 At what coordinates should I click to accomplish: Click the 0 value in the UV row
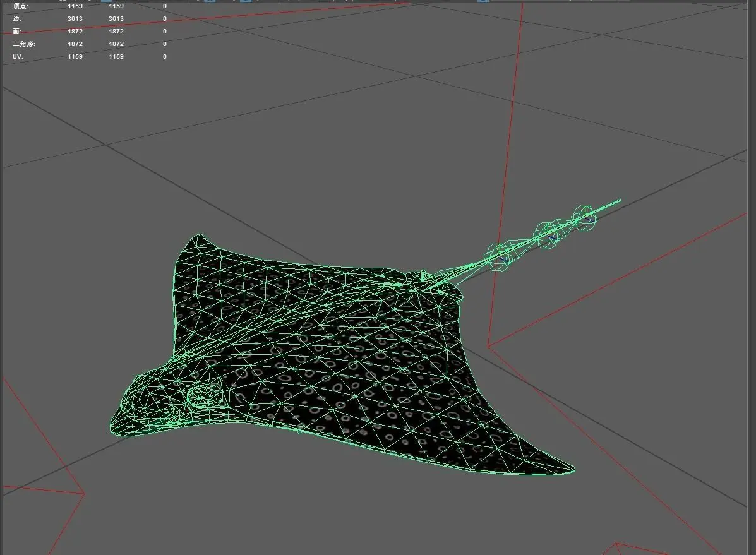(164, 56)
